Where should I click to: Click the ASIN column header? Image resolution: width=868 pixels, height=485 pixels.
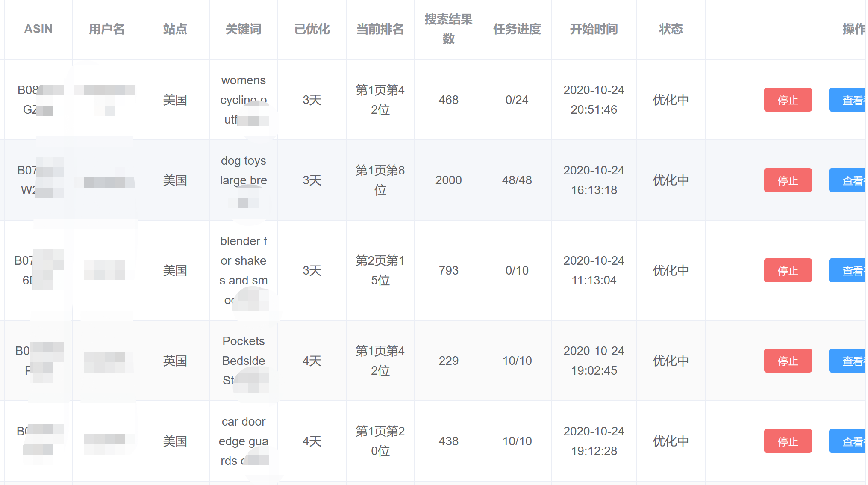(38, 29)
